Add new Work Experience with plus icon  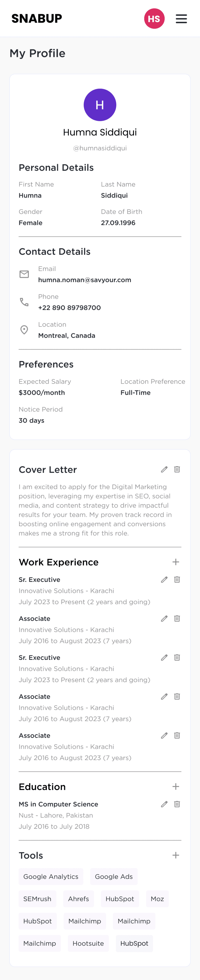176,562
